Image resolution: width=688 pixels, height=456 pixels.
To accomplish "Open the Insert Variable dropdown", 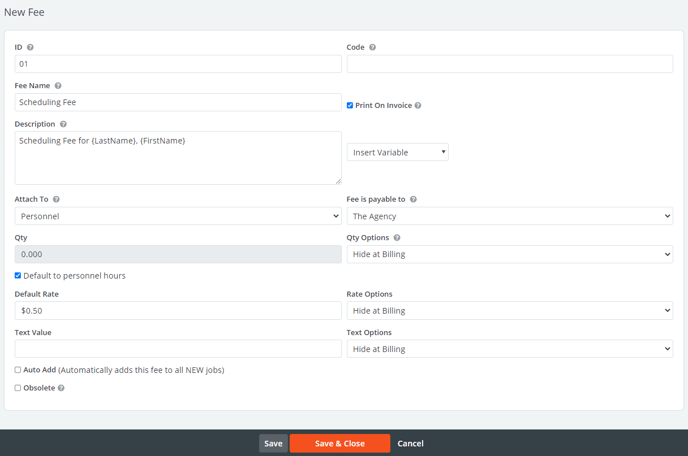I will coord(397,152).
